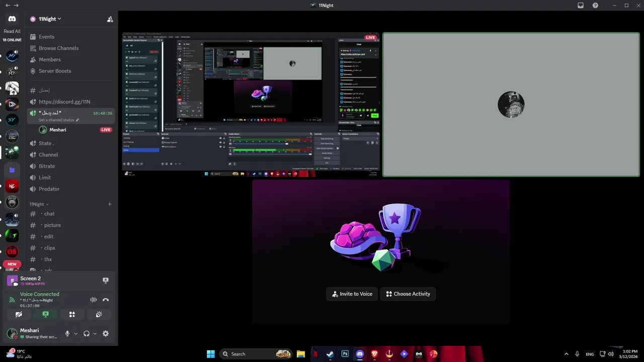Toggle green screen share button off
The width and height of the screenshot is (644, 362).
click(45, 314)
